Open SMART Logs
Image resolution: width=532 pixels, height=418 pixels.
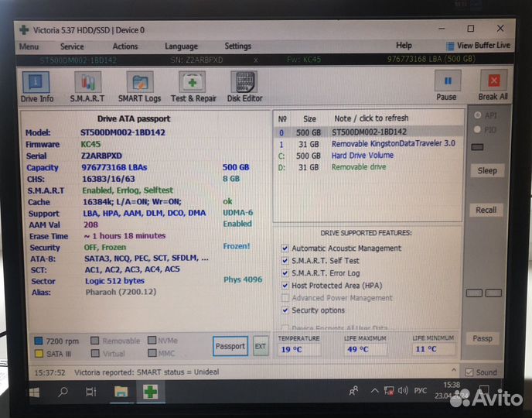pos(139,87)
